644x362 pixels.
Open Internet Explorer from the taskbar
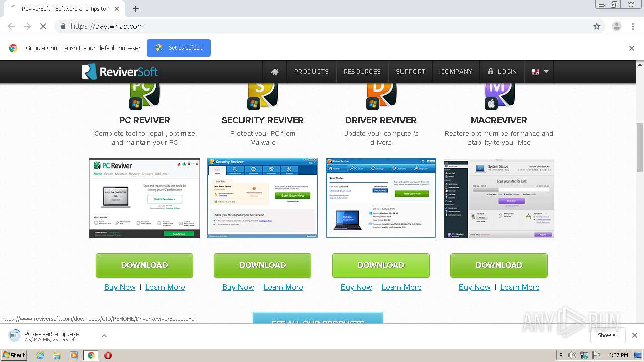(x=40, y=355)
